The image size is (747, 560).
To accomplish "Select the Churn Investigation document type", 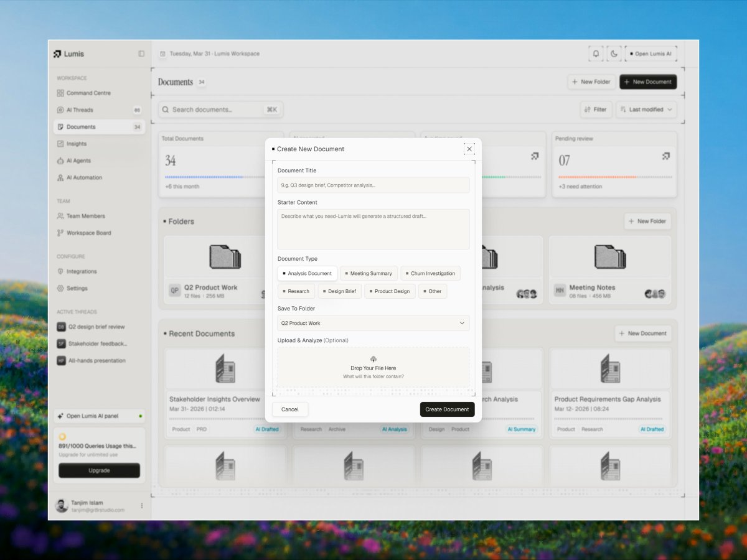I will [x=431, y=273].
